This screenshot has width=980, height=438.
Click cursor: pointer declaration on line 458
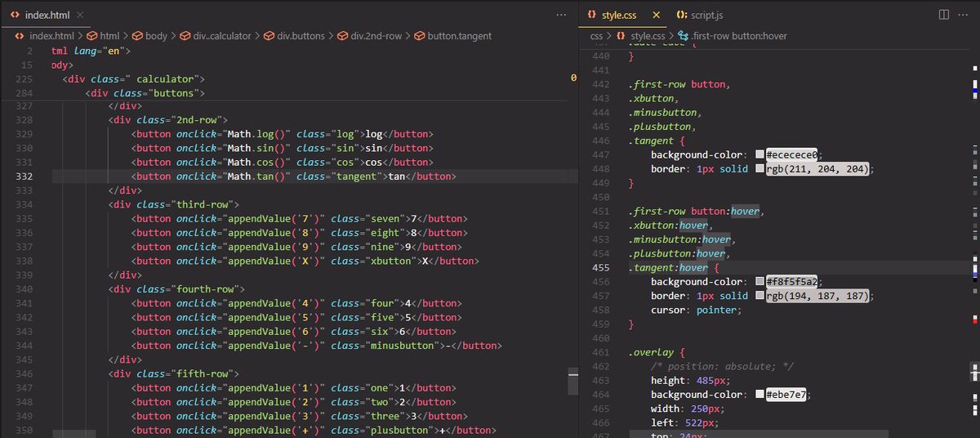[697, 310]
